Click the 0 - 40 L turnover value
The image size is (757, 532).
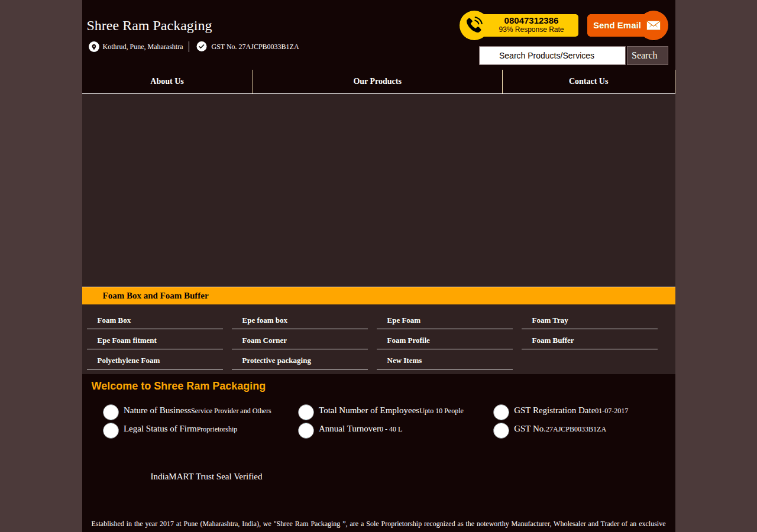click(391, 429)
